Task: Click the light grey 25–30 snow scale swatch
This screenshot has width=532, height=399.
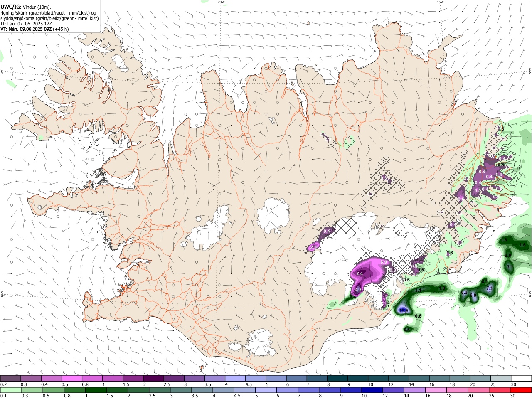Action: [500, 379]
